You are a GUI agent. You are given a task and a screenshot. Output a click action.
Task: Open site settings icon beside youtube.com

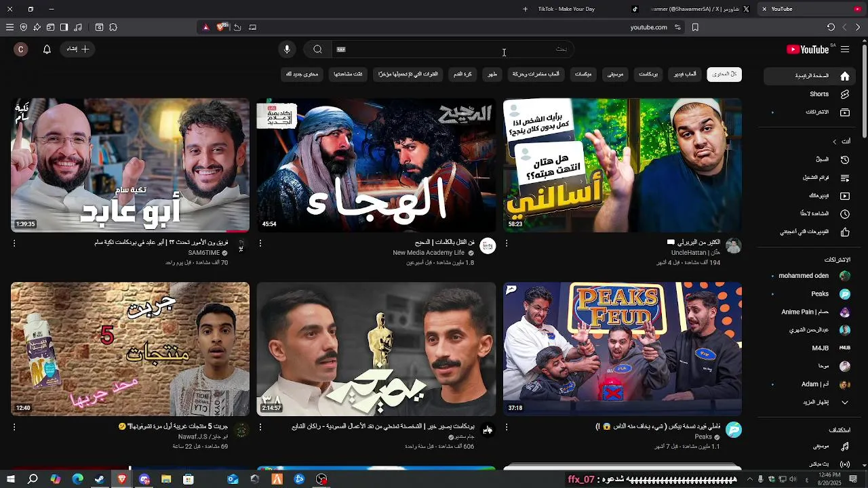coord(677,27)
